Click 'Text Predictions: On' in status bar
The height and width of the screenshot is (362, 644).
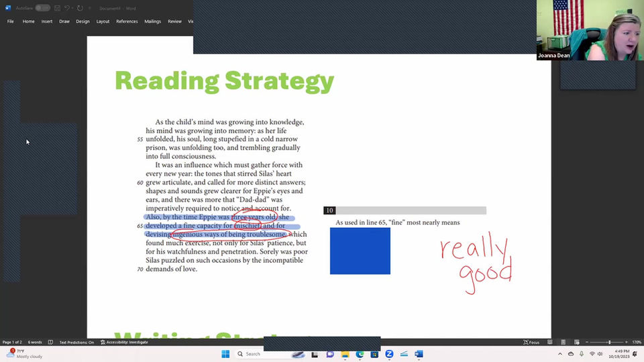click(76, 342)
